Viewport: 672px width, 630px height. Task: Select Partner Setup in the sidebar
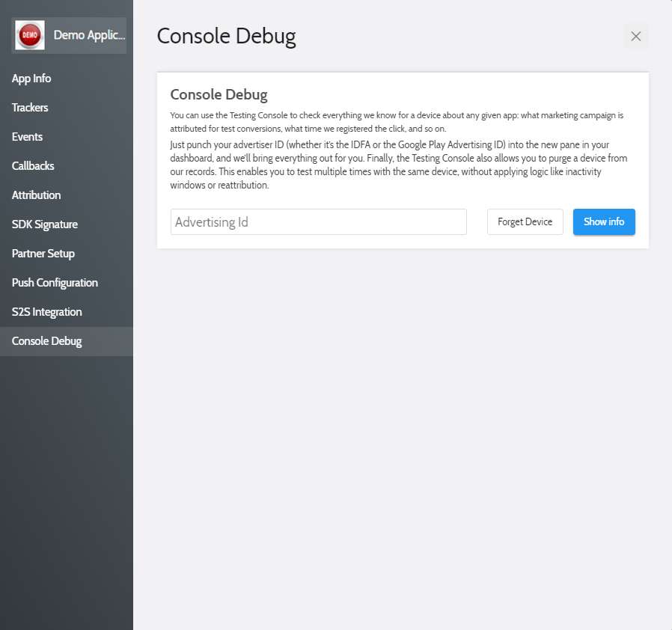(x=43, y=254)
